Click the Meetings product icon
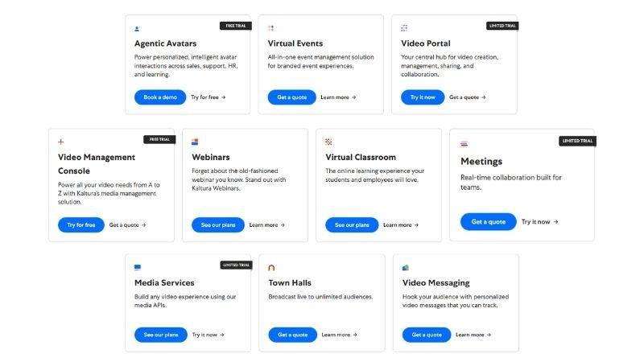This screenshot has width=644, height=362. coord(464,144)
